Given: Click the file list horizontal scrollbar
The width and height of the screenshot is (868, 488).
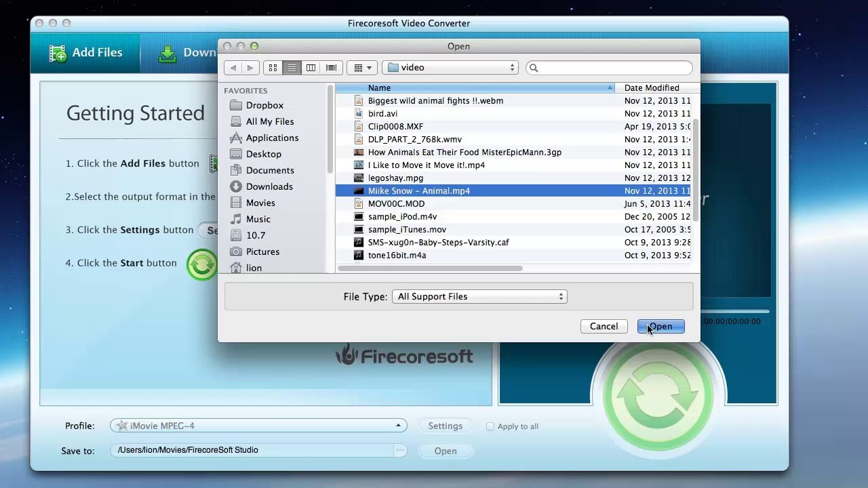Looking at the screenshot, I should 430,268.
